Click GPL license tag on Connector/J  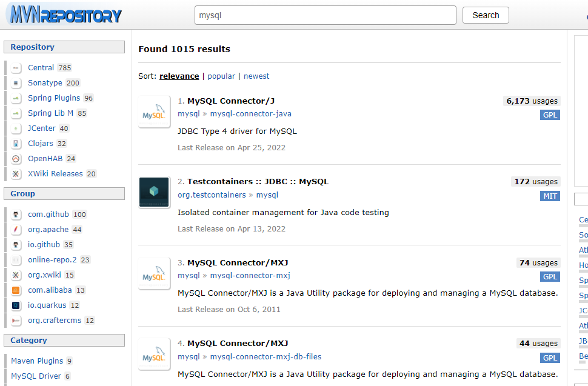click(550, 115)
